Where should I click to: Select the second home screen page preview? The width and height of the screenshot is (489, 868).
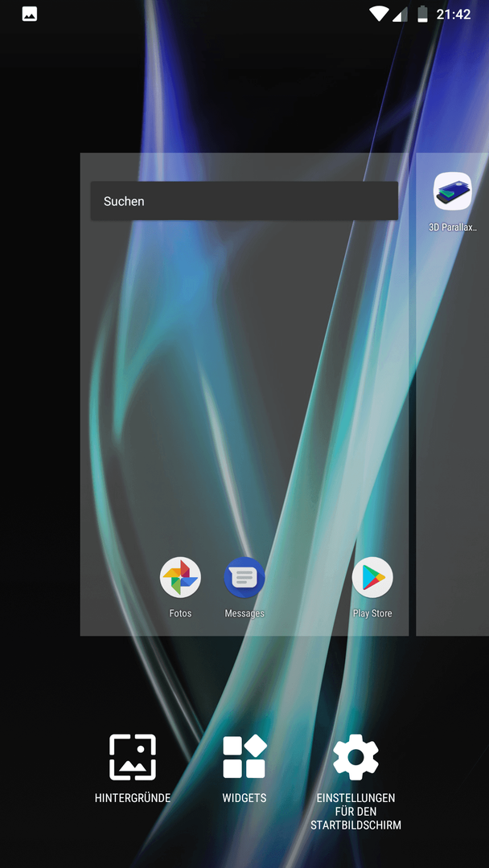click(453, 394)
